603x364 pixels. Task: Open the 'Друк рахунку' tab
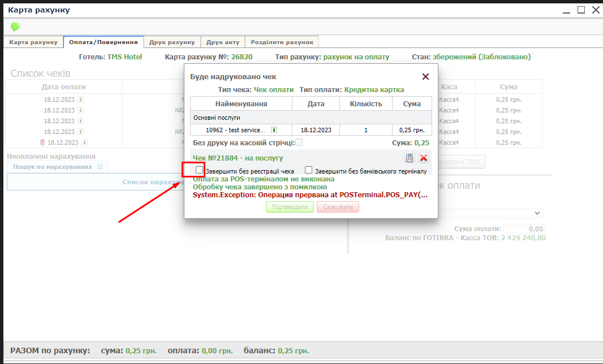coord(173,42)
